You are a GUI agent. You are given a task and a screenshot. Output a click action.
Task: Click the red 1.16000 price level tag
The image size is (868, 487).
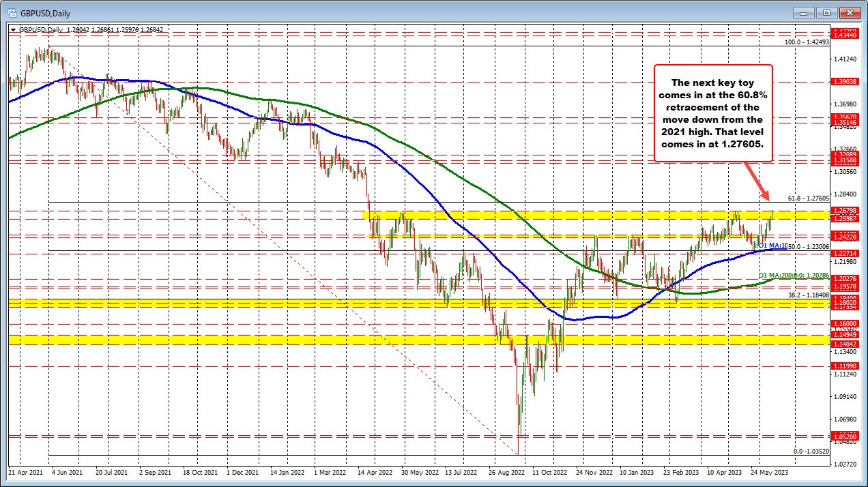click(x=844, y=324)
